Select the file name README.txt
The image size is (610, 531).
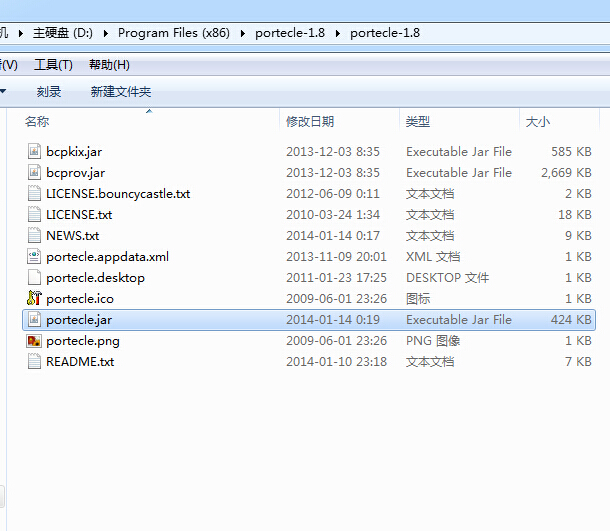(80, 362)
